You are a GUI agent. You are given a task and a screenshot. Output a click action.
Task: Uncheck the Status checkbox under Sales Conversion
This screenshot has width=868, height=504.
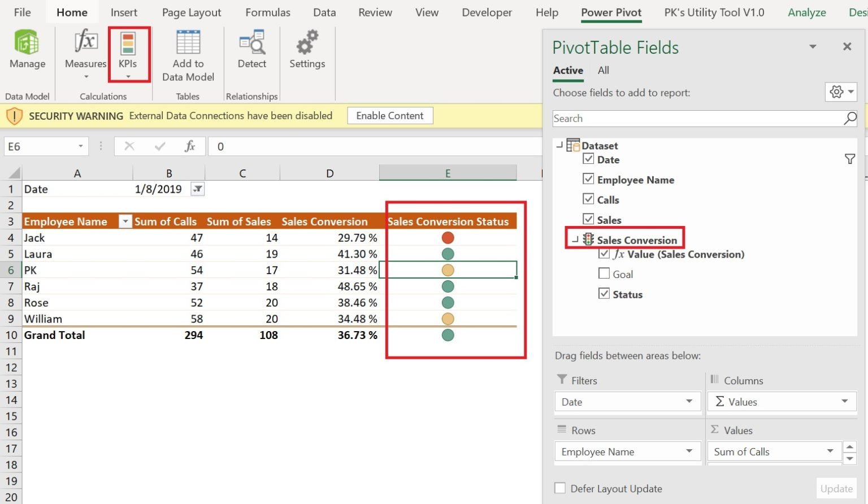[x=604, y=293]
